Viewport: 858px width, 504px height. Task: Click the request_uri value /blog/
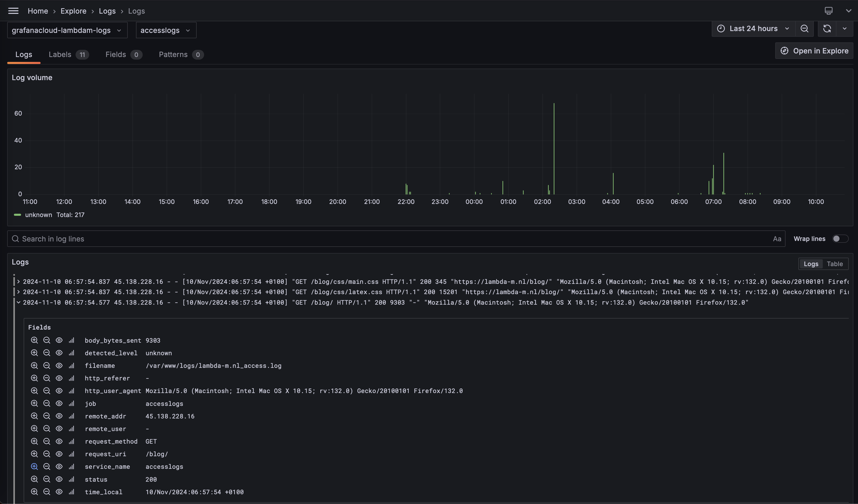tap(157, 454)
